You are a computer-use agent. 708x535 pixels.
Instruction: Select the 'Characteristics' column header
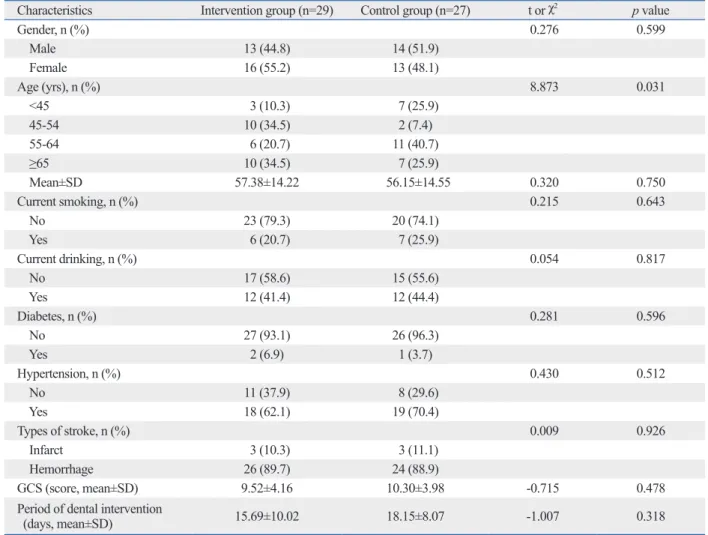(55, 10)
